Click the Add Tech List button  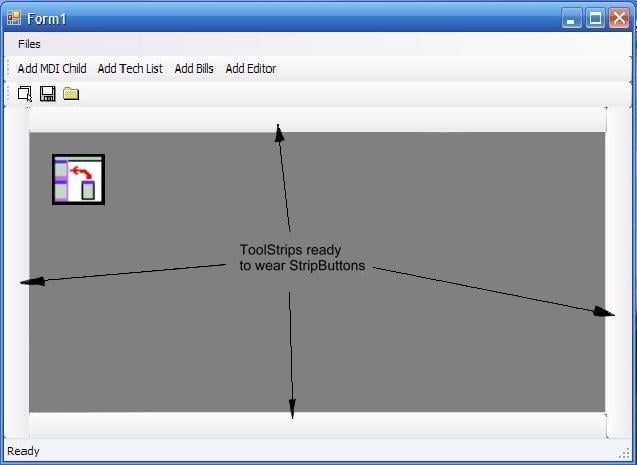tap(130, 69)
